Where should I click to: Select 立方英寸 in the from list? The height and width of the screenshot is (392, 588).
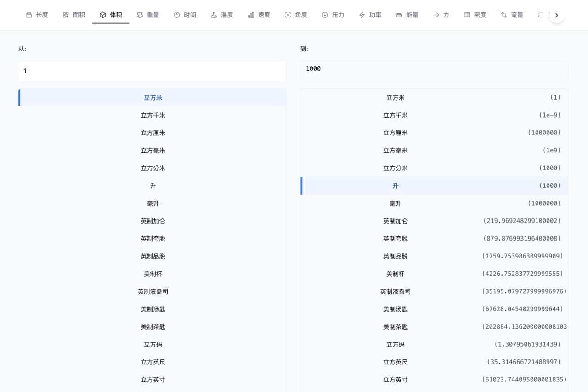point(152,380)
